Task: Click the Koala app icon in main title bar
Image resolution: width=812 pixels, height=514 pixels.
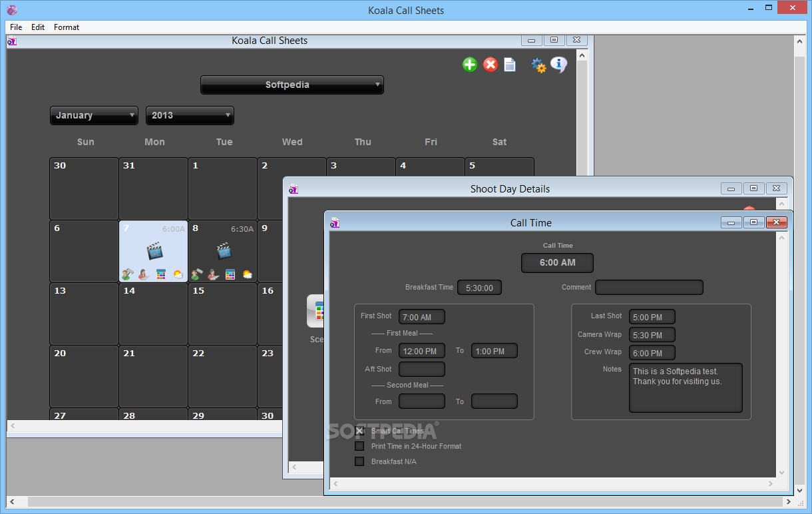Action: [x=12, y=10]
